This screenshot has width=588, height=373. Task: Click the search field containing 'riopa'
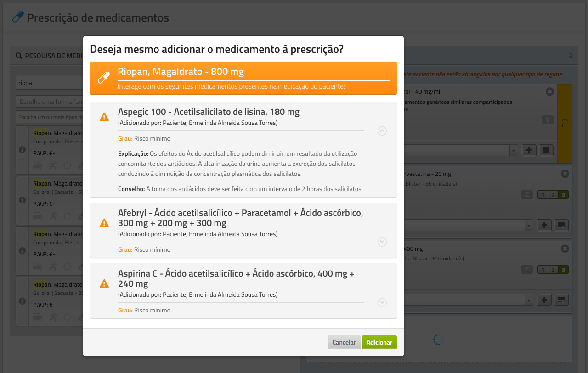pyautogui.click(x=49, y=83)
